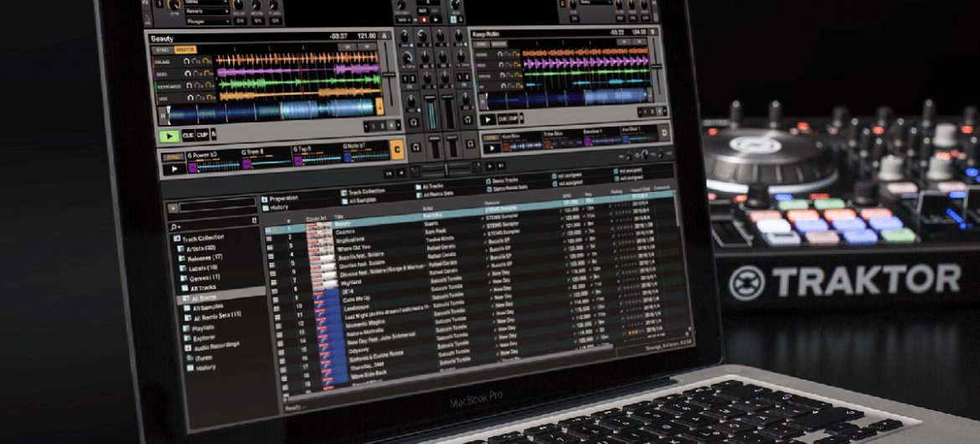The height and width of the screenshot is (444, 980).
Task: Open Labels (10) in the browser tree
Action: coord(203,267)
